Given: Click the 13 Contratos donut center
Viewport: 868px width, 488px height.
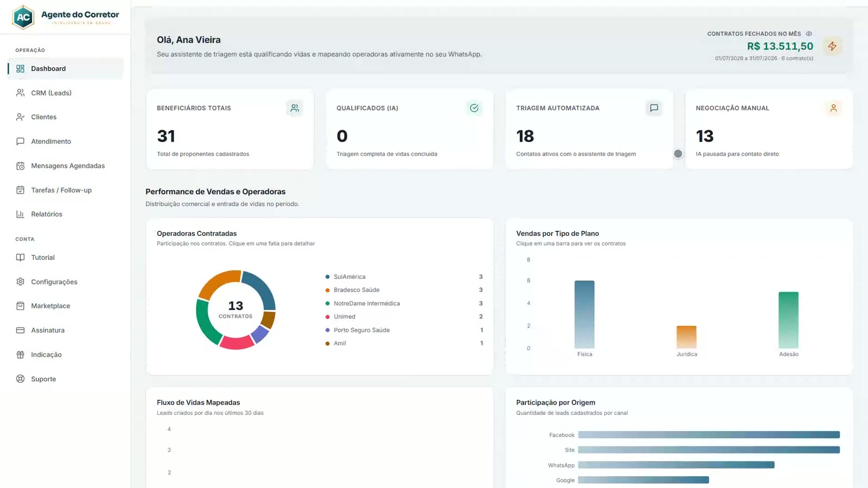Looking at the screenshot, I should pyautogui.click(x=235, y=310).
